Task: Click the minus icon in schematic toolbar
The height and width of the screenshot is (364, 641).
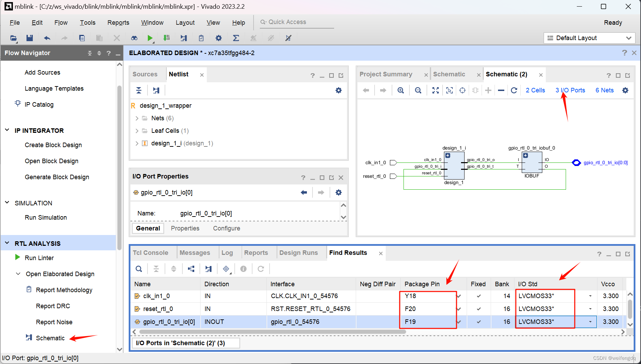Action: pos(501,90)
